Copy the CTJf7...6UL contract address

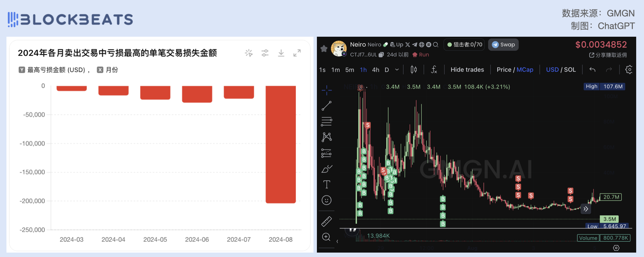coord(381,55)
